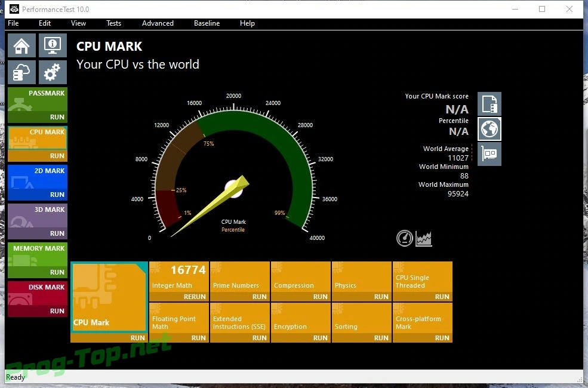Select the 2D Mark sidebar tile
588x388 pixels.
38,177
